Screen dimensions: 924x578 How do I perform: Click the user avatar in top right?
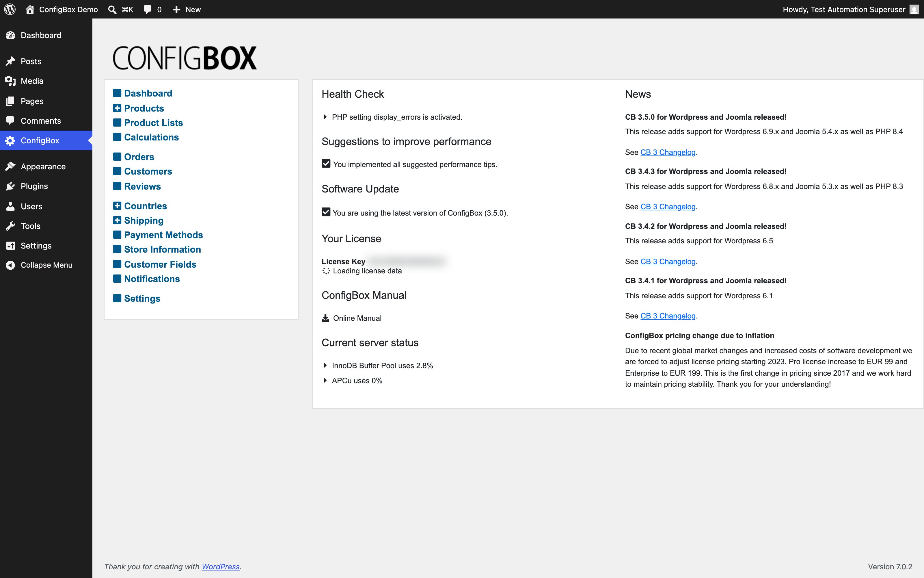click(x=914, y=9)
